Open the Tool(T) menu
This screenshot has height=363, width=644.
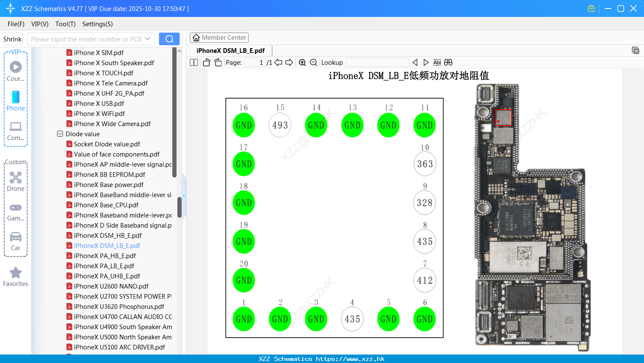tap(66, 24)
